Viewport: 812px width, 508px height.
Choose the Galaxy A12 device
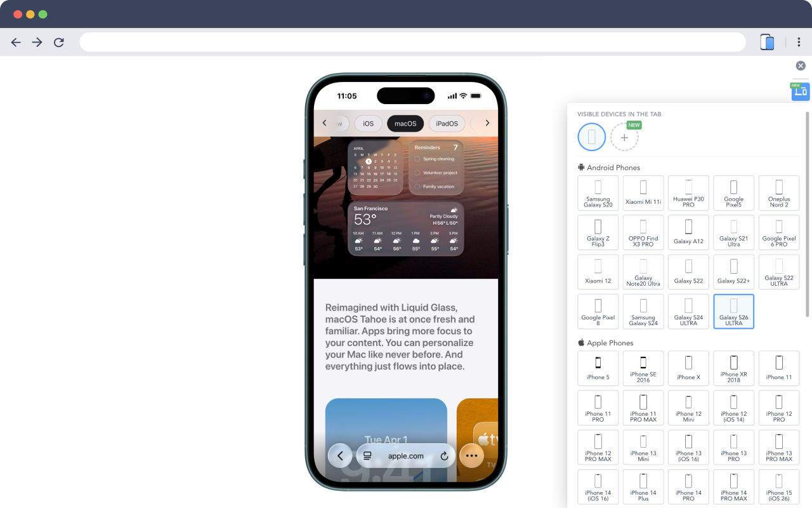click(x=688, y=233)
